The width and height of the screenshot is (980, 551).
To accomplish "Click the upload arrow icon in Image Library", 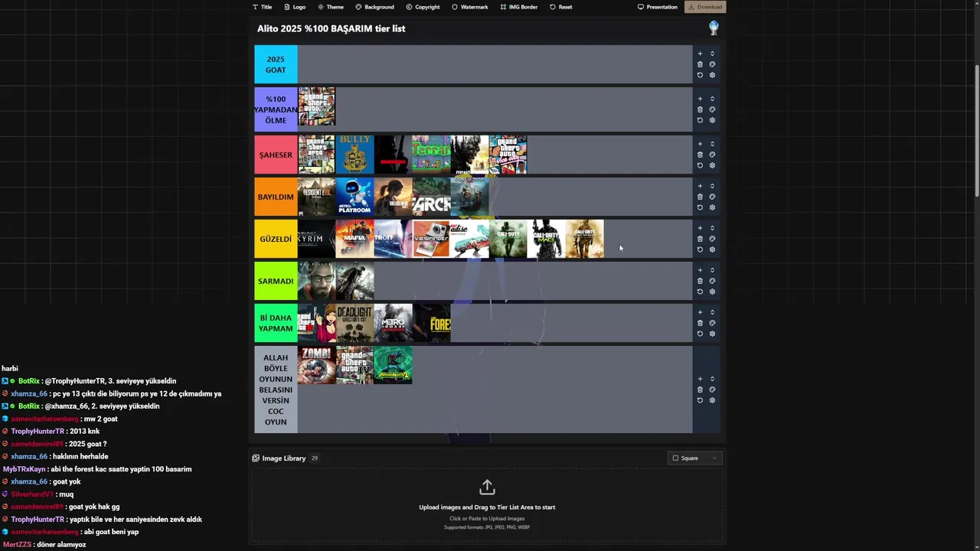I will [x=487, y=487].
